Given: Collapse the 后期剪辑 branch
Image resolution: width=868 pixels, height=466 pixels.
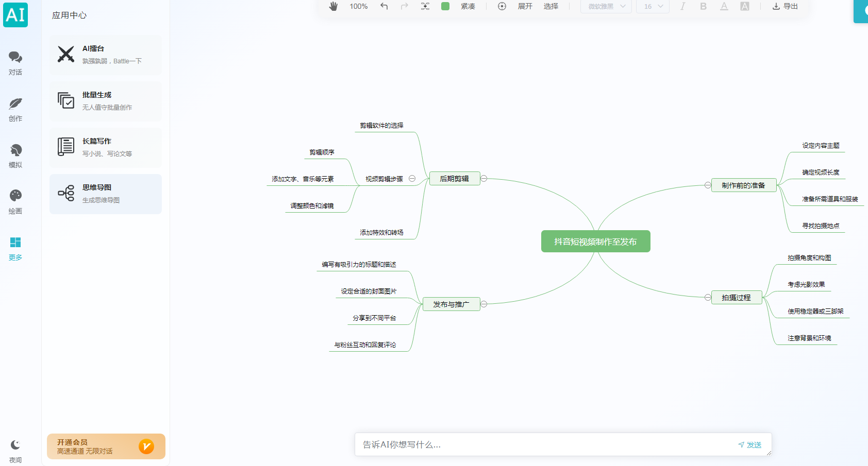Looking at the screenshot, I should (484, 179).
